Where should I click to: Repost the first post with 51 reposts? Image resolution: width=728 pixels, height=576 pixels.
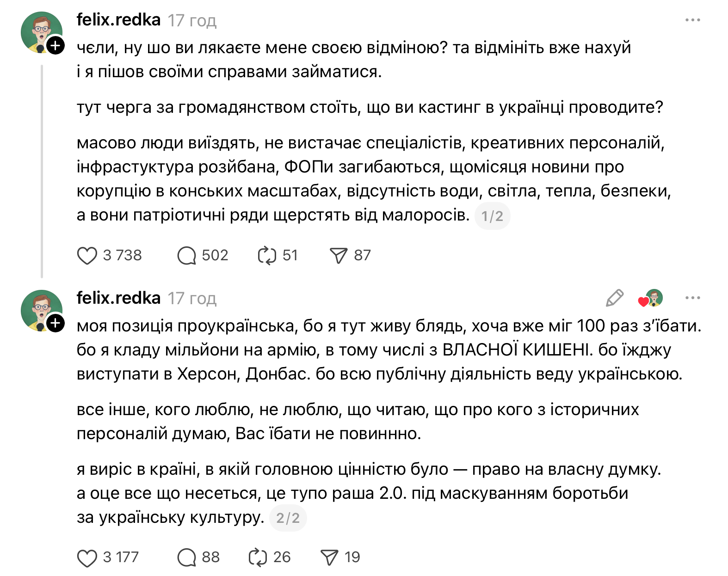point(267,255)
